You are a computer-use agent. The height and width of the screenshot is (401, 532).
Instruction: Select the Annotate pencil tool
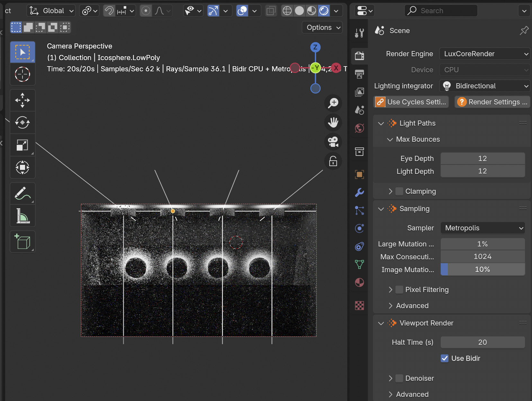(22, 193)
